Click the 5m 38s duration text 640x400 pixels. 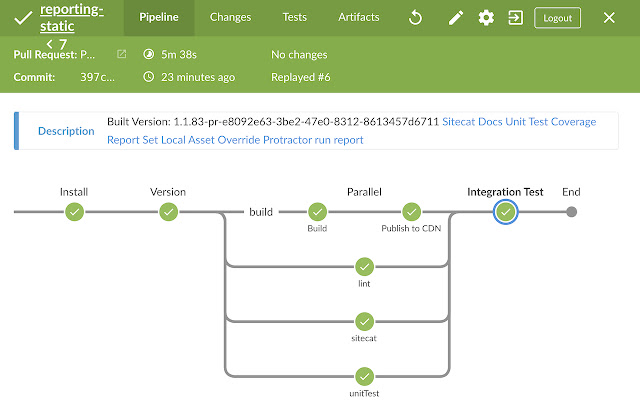coord(179,55)
